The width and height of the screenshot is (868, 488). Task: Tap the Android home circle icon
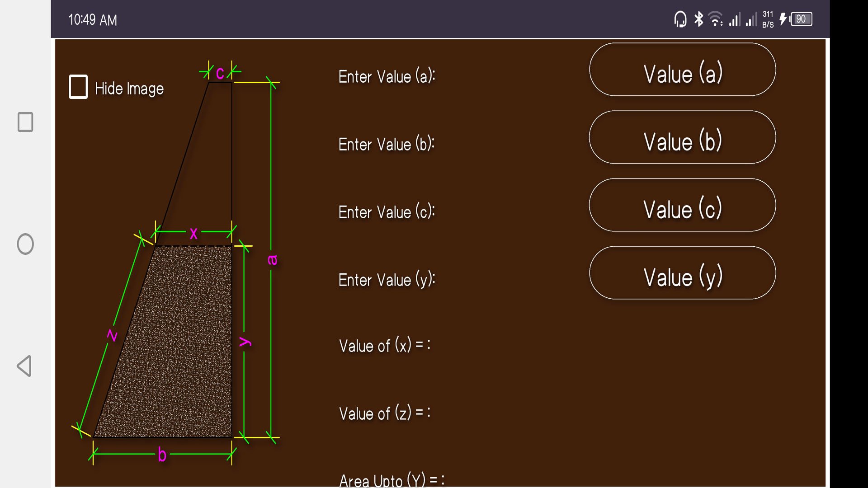25,244
